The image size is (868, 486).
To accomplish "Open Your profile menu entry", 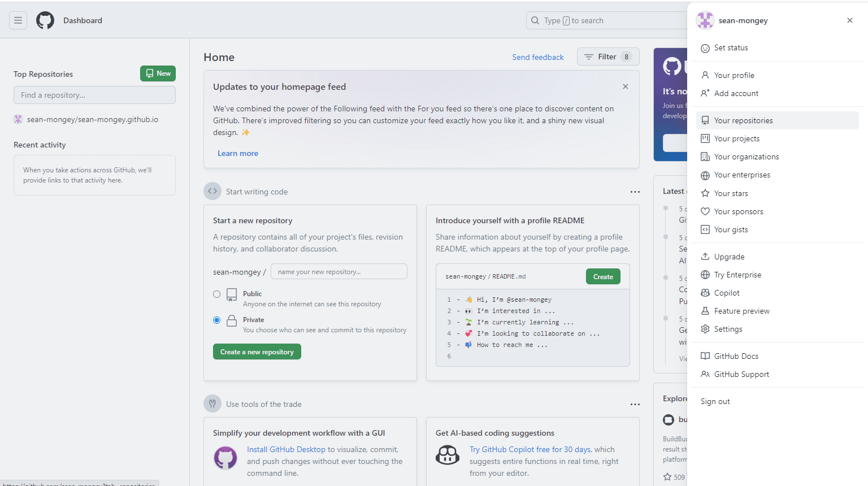I will (x=778, y=75).
